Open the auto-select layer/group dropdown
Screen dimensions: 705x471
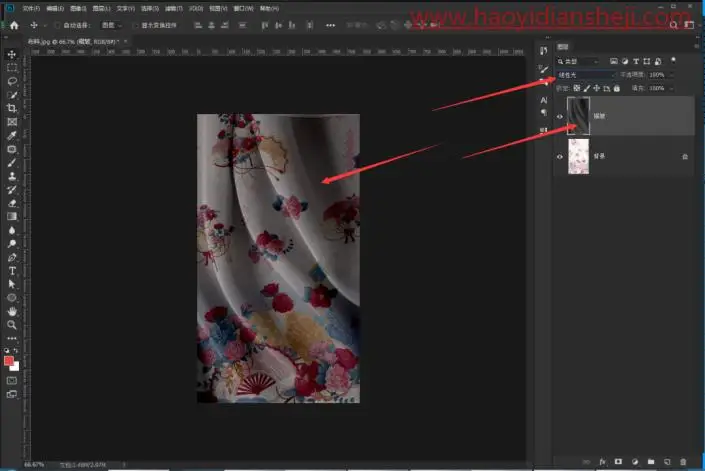(111, 26)
